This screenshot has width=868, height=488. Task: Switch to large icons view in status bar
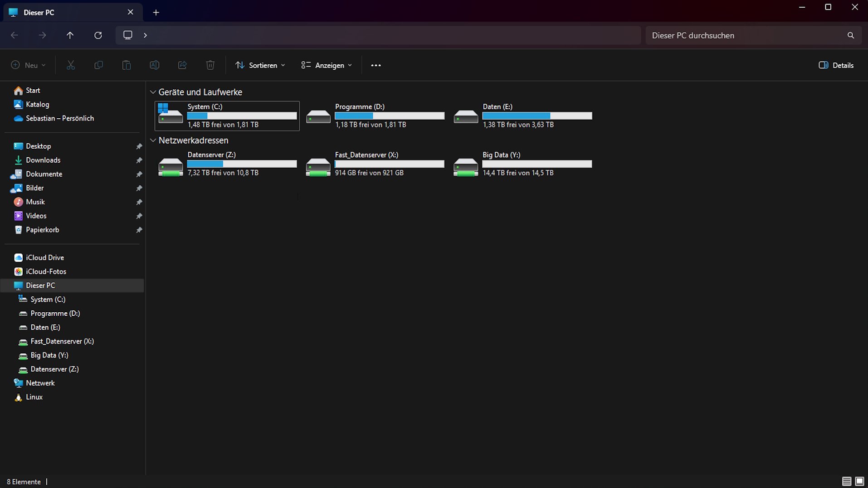pyautogui.click(x=859, y=481)
